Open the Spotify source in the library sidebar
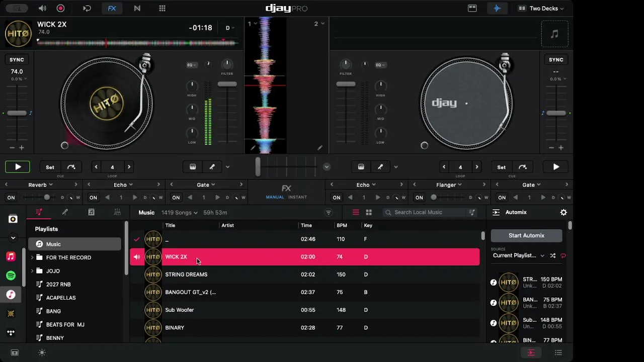This screenshot has width=644, height=362. click(11, 276)
